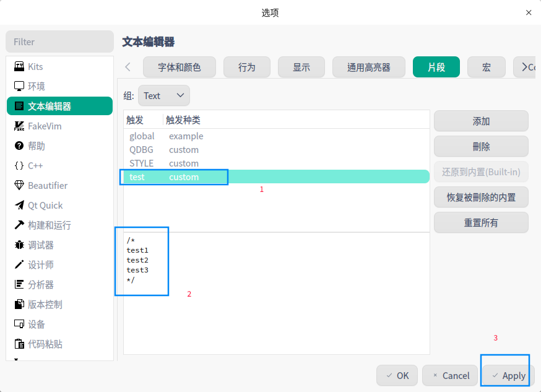Select the FakeVim icon in category list
The image size is (541, 392).
tap(19, 126)
